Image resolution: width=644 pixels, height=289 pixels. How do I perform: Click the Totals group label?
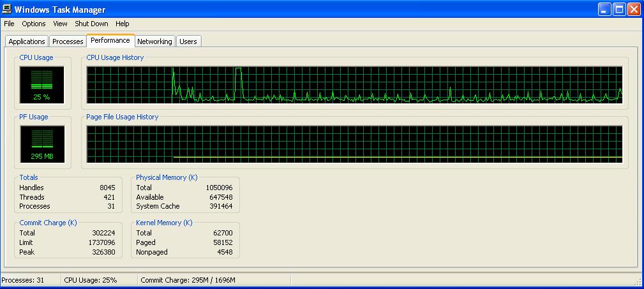click(29, 177)
